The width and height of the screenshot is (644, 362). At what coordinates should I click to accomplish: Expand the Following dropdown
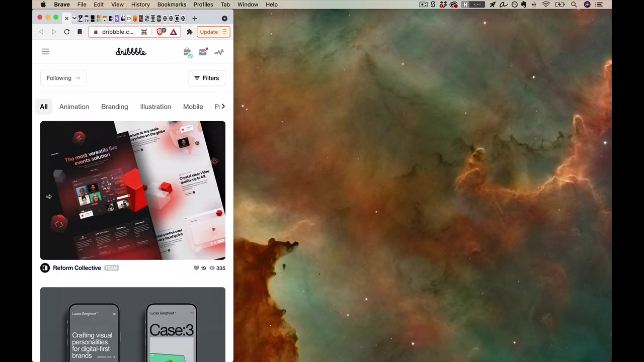click(x=63, y=78)
